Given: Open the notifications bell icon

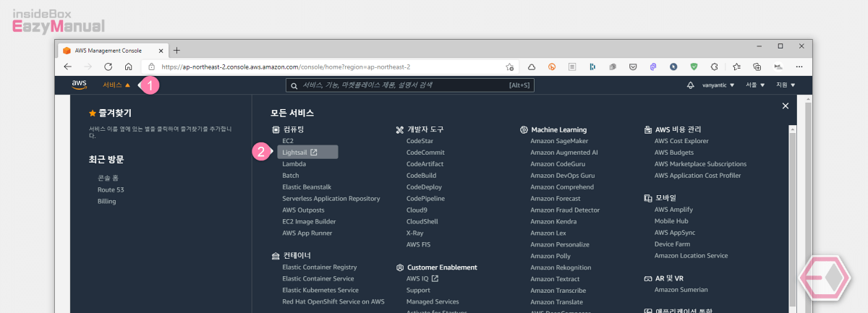Looking at the screenshot, I should point(690,85).
